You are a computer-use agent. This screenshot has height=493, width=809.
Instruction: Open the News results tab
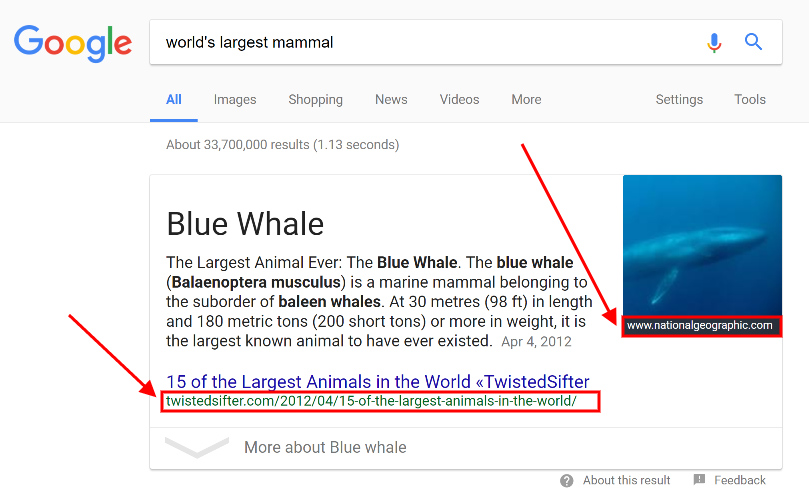coord(391,99)
